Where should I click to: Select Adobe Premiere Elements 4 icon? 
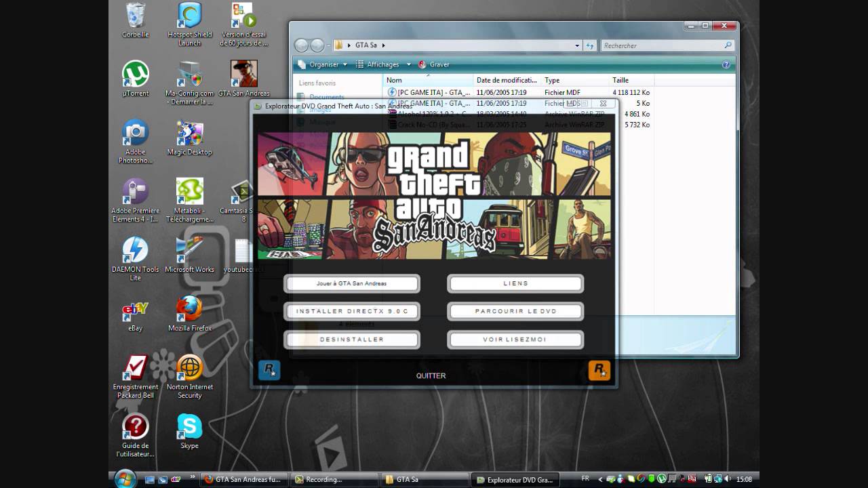[x=135, y=201]
